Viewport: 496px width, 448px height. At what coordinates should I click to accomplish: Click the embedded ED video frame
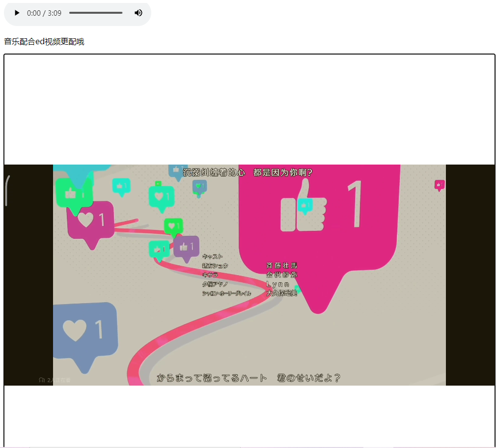coord(249,275)
